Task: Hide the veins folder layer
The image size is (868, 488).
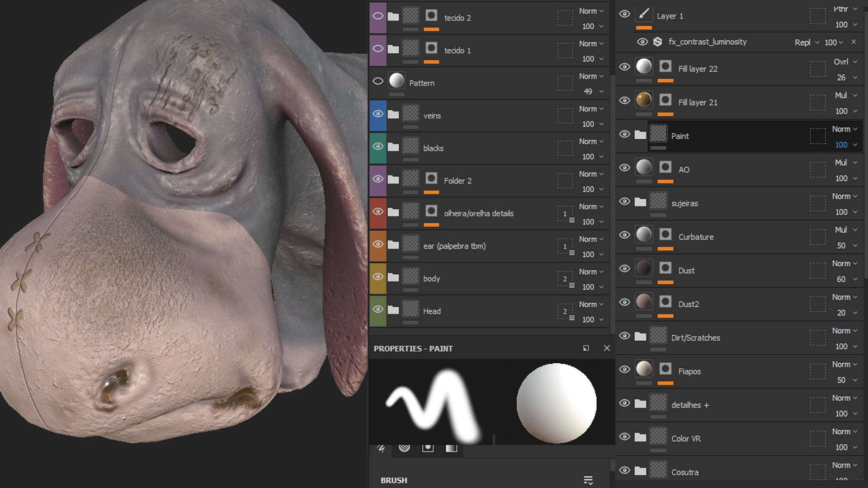Action: (x=378, y=114)
